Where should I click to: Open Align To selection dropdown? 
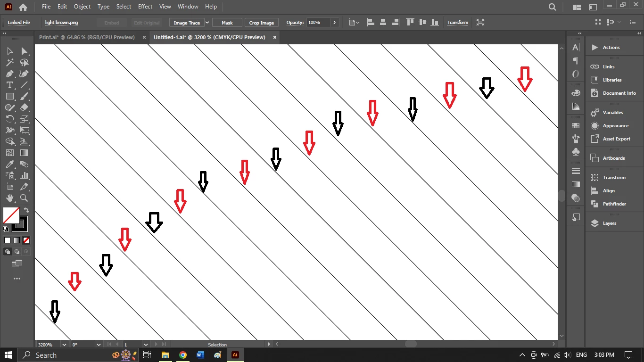coord(353,23)
